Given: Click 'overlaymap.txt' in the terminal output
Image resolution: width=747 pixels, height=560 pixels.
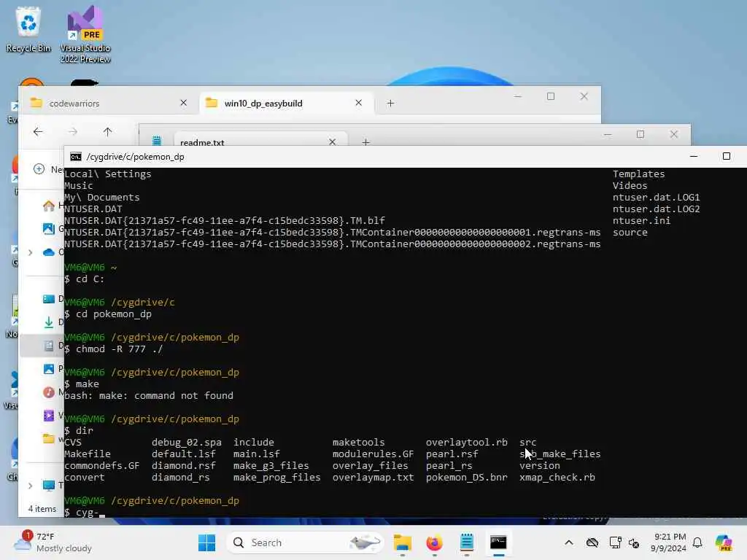Looking at the screenshot, I should [373, 477].
